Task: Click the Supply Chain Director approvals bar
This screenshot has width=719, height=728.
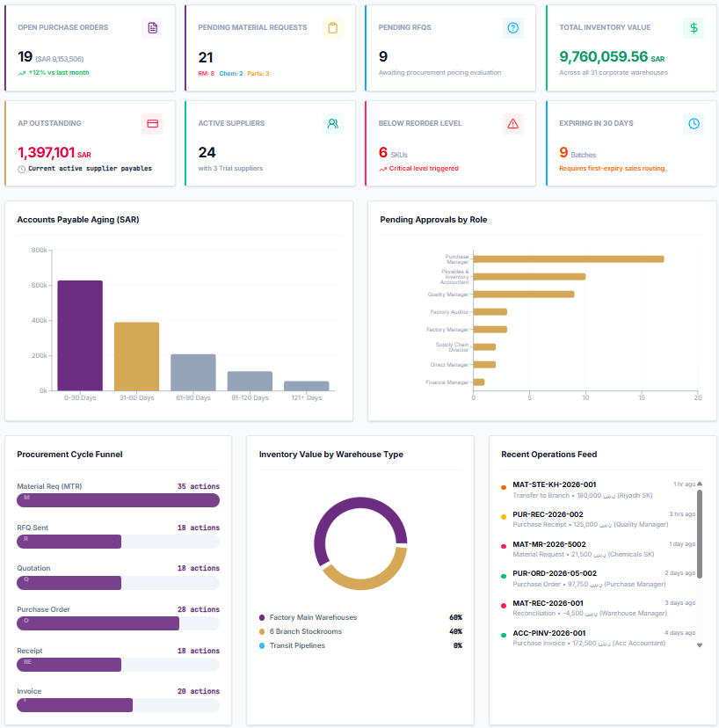Action: coord(484,346)
